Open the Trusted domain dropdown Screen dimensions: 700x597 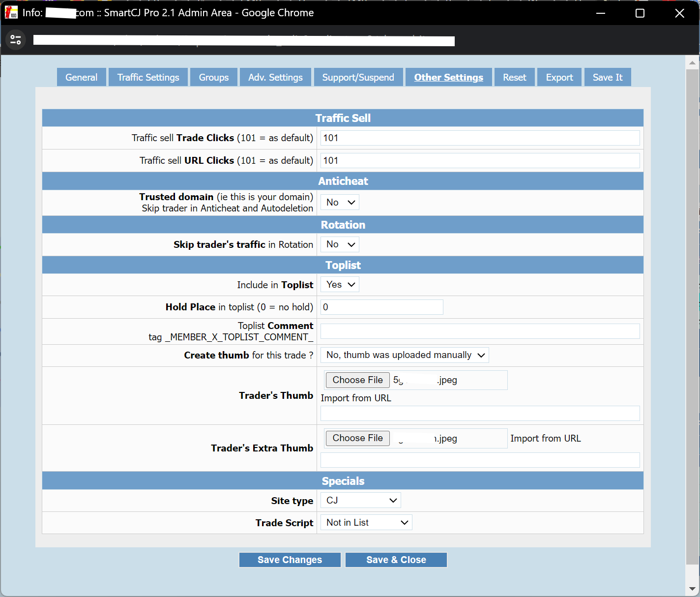coord(340,202)
